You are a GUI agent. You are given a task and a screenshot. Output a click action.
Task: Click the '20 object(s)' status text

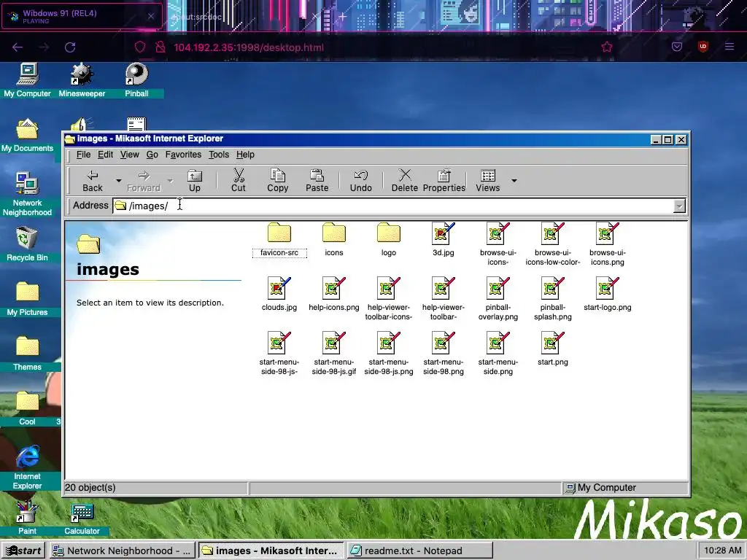tap(90, 488)
